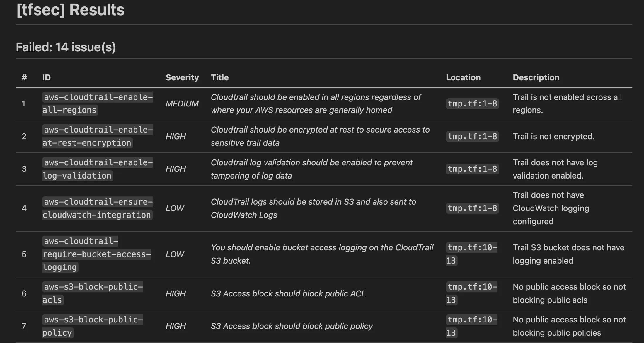644x343 pixels.
Task: Click row number 5
Action: click(x=24, y=254)
